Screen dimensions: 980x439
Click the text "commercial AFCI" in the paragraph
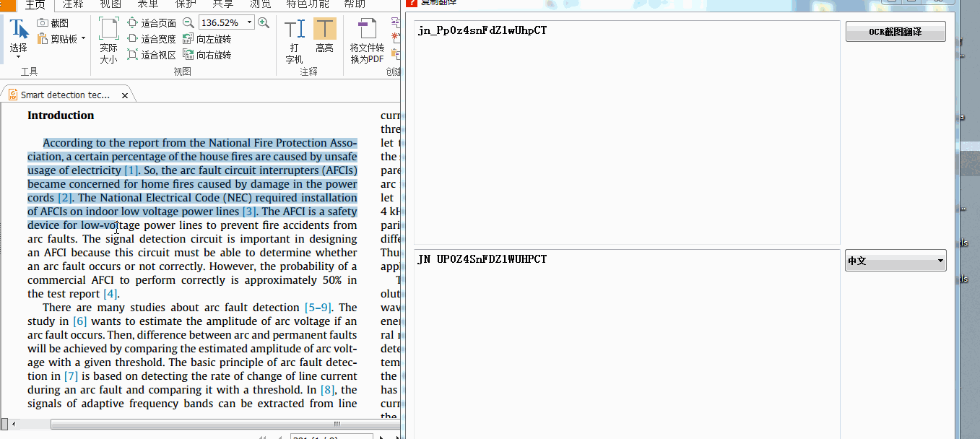[71, 280]
